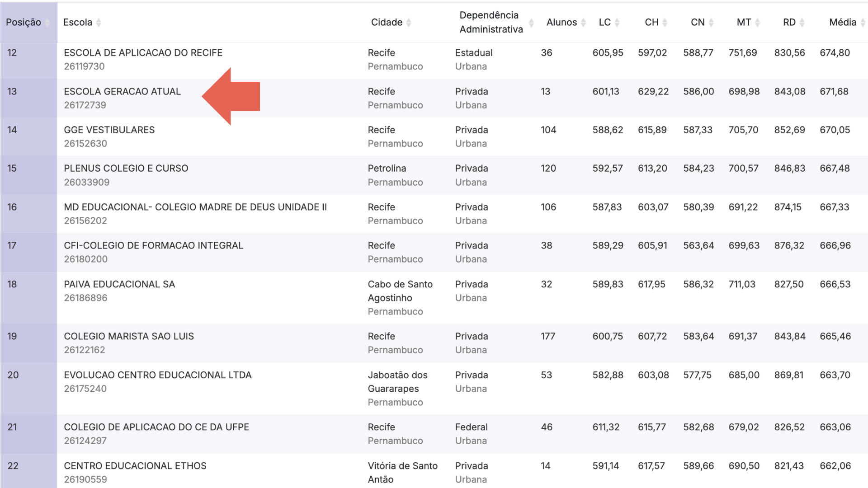Screen dimensions: 868x488
Task: Open ESCOLA GERACAO ATUAL row
Action: (122, 92)
